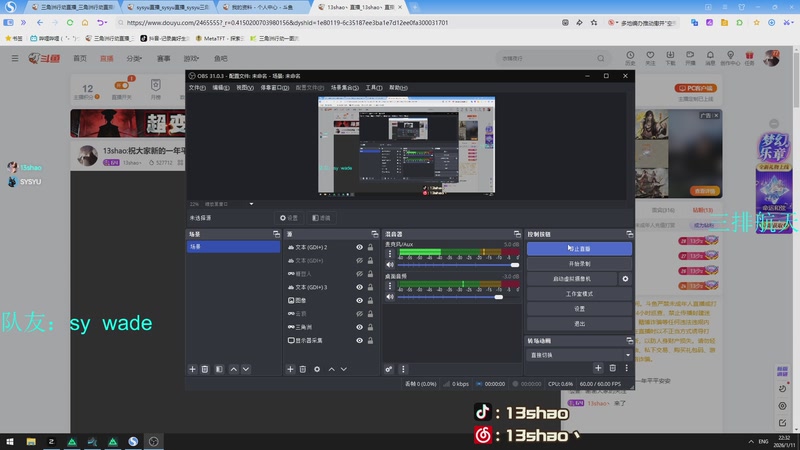Open OBS 视图 menu

pyautogui.click(x=244, y=88)
